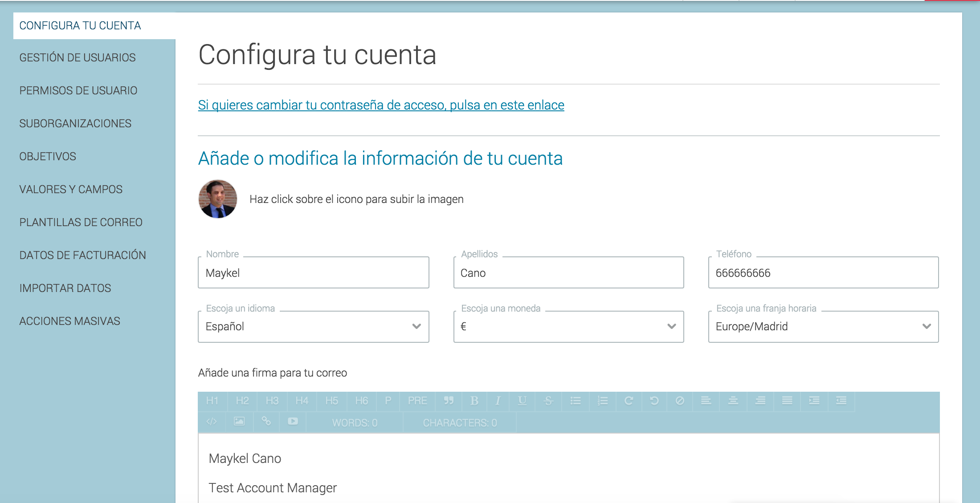Open the franja horaria Europe/Madrid dropdown
Image resolution: width=980 pixels, height=503 pixels.
[823, 327]
